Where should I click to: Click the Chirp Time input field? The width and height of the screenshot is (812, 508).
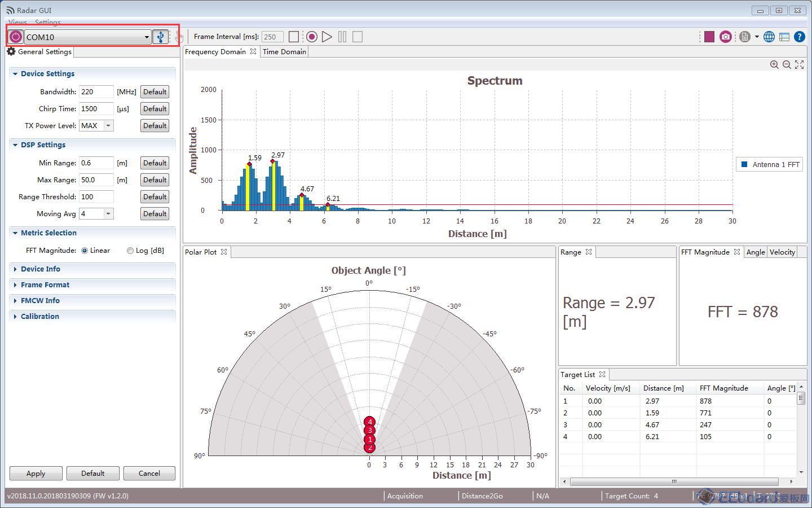96,109
